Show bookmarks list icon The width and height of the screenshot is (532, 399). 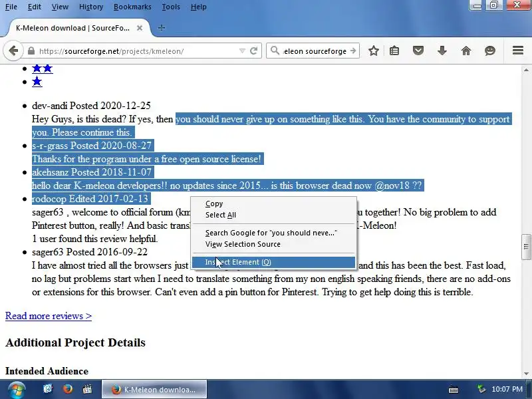point(394,51)
